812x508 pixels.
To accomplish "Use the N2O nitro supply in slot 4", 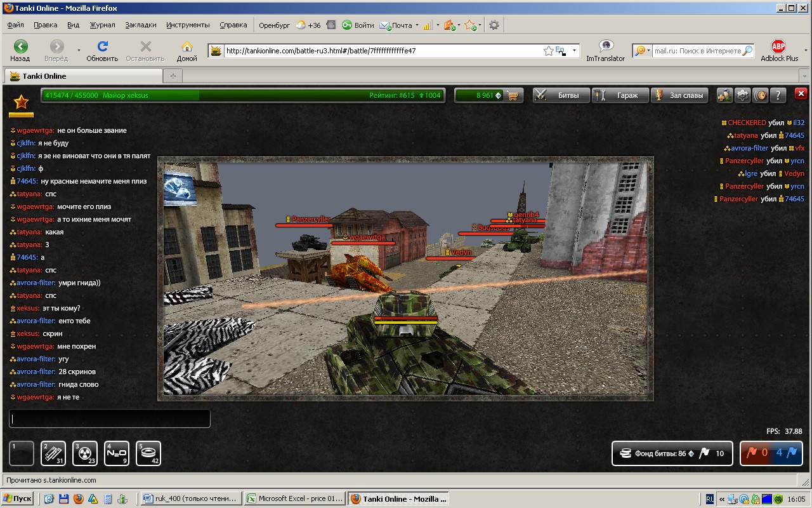I will point(117,453).
